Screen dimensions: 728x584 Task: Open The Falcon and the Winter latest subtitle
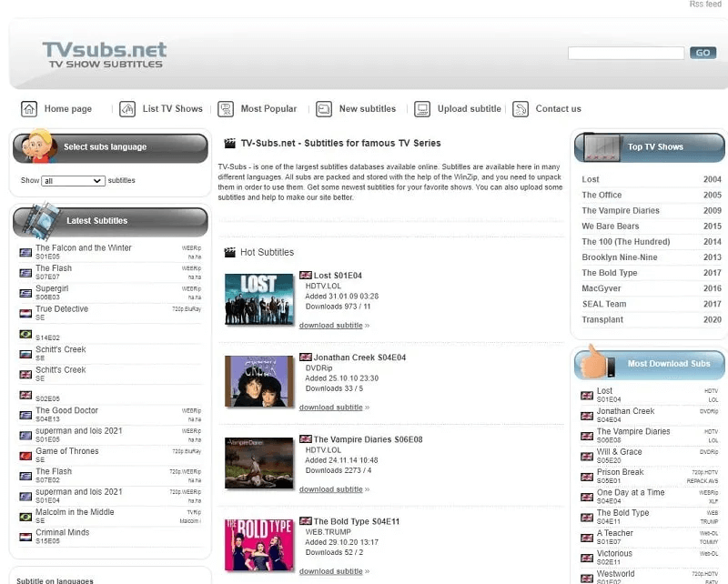[x=84, y=248]
